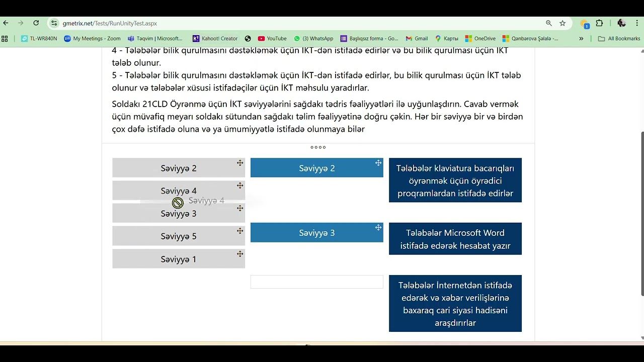Open the Chrome three-dot menu
644x362 pixels.
pos(637,23)
